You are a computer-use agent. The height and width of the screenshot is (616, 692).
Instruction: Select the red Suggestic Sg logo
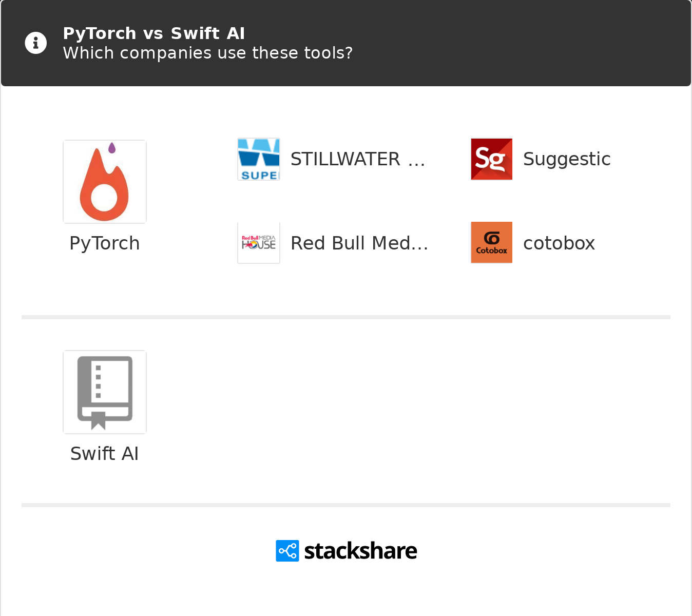(491, 159)
